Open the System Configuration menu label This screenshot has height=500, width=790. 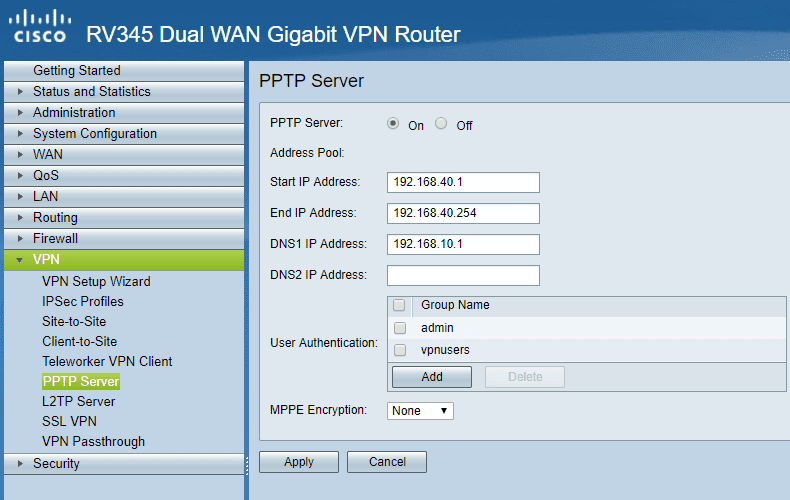[x=95, y=134]
